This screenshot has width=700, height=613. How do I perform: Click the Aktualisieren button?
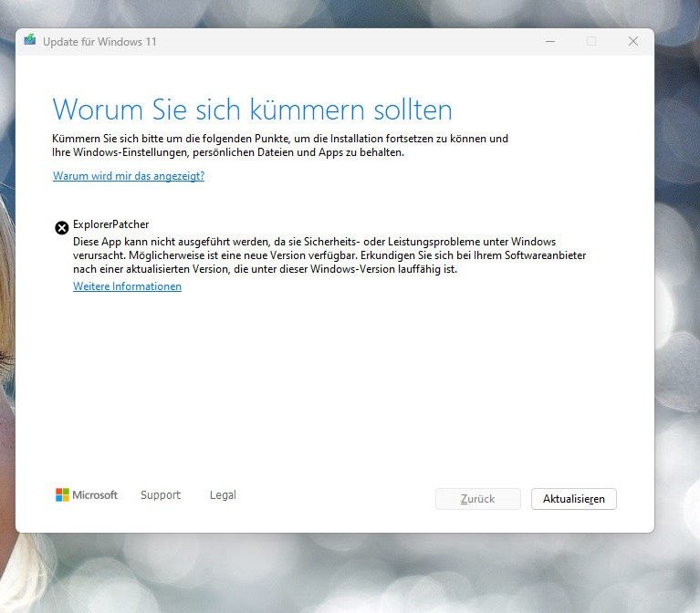(x=574, y=499)
